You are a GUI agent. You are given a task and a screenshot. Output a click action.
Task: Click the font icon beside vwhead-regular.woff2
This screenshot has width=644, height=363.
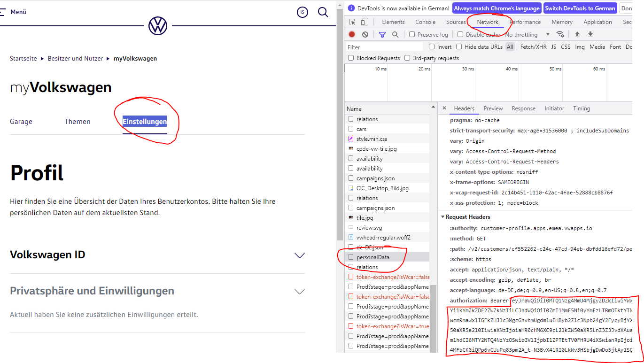[351, 237]
